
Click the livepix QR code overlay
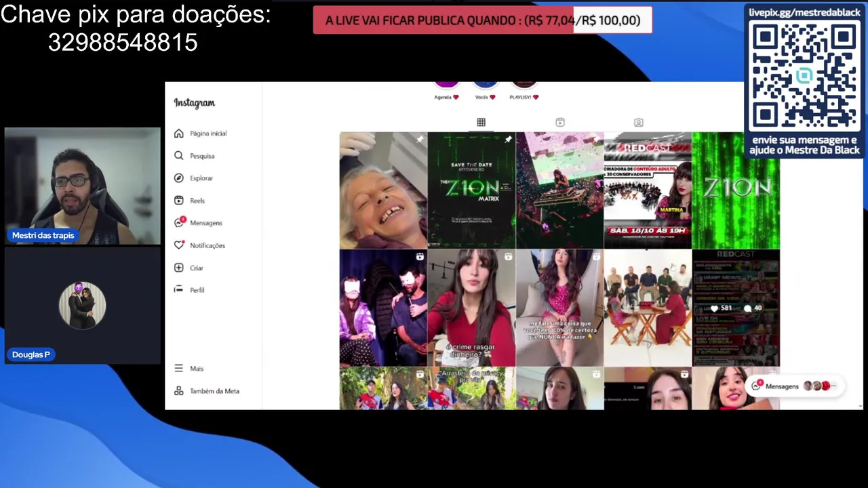(x=804, y=76)
